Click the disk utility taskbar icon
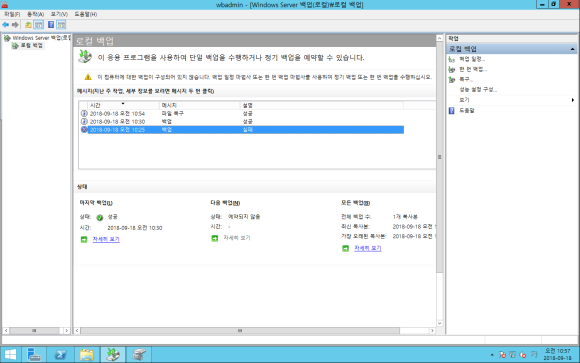Viewport: 580px width, 363px height. point(139,354)
